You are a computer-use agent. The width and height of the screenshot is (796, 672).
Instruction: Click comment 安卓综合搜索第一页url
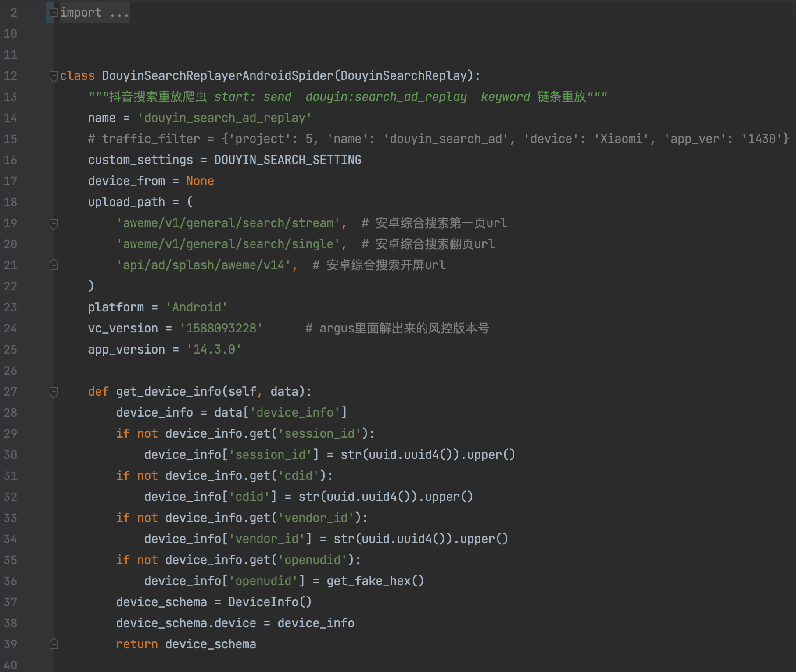coord(434,223)
